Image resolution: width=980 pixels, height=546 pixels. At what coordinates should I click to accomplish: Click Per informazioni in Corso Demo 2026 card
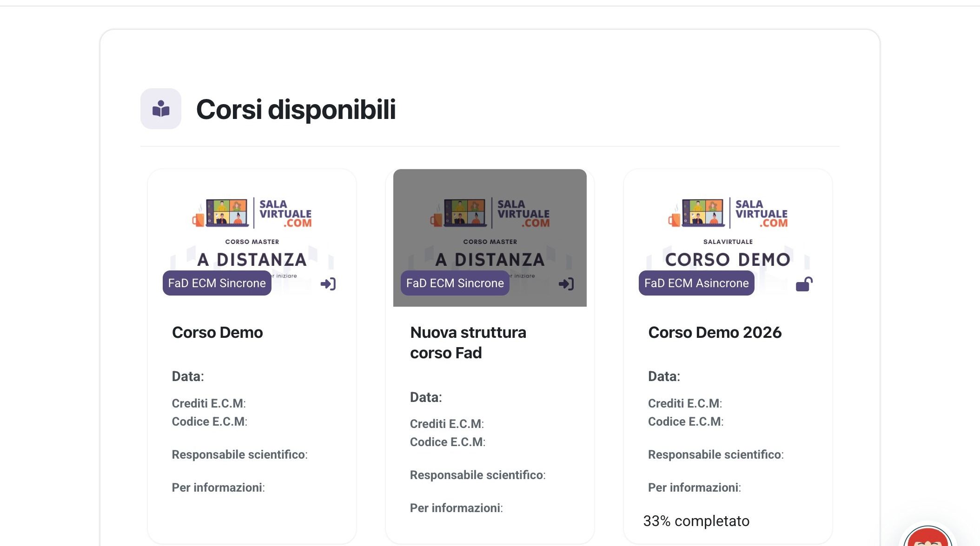click(695, 487)
